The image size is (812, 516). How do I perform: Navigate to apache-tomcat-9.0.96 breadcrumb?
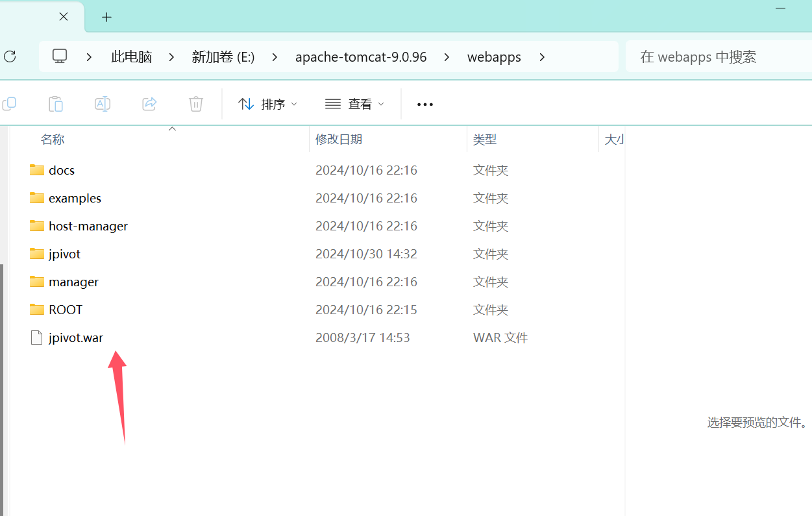[x=361, y=57]
